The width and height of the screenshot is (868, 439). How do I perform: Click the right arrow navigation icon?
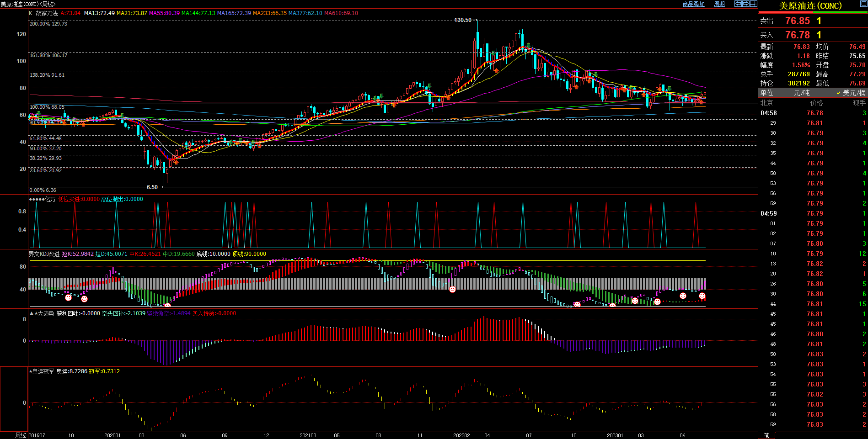point(745,4)
